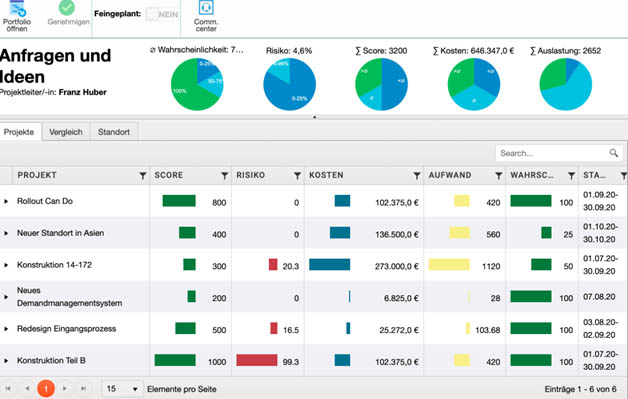Expand the Redesign Eingangsprozess row

pos(6,328)
